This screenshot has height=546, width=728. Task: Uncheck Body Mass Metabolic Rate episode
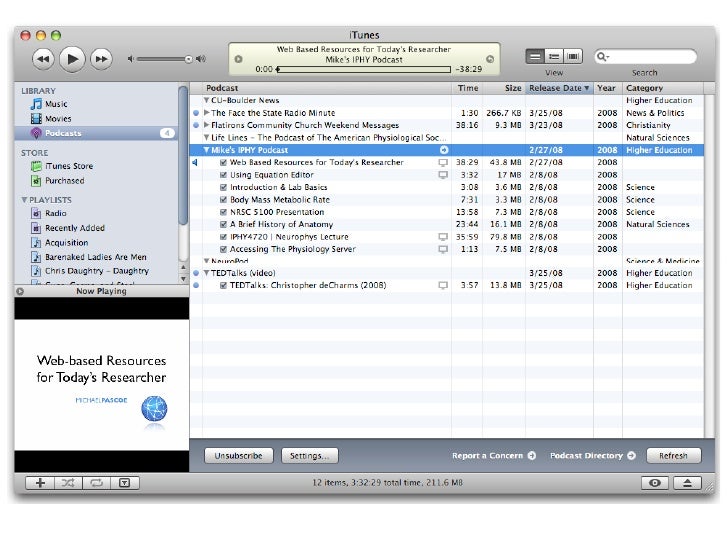[223, 200]
